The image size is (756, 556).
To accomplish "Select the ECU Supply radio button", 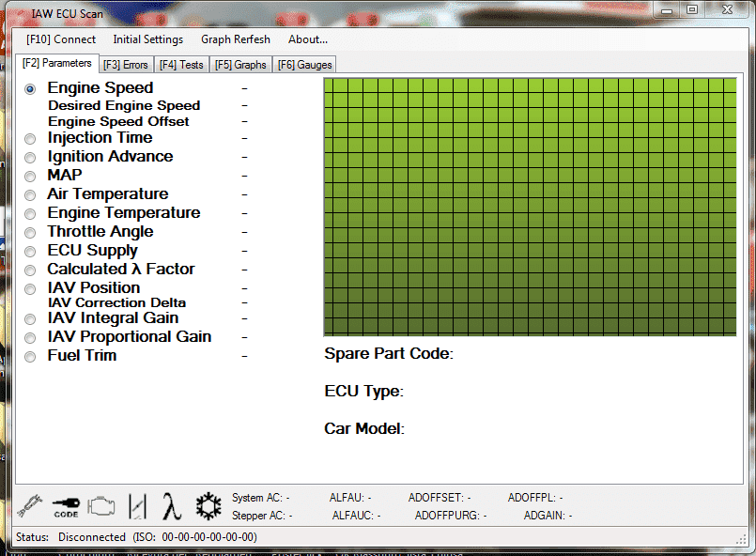I will pos(30,252).
